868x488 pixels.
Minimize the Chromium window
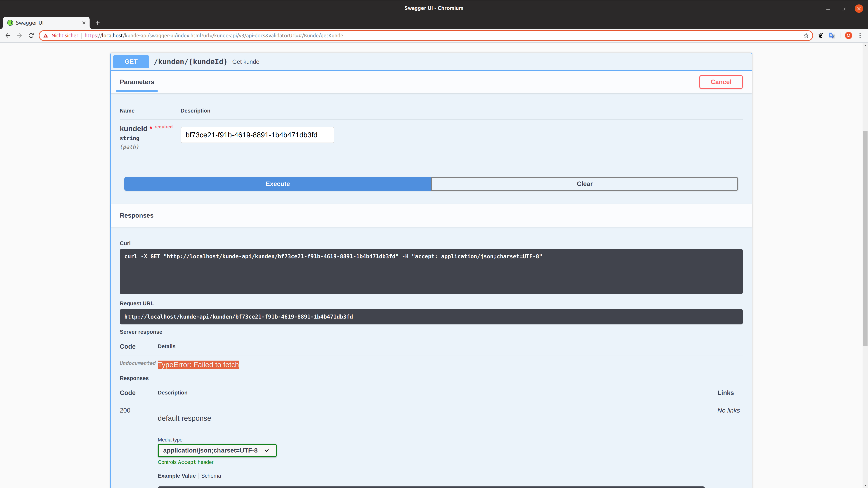828,9
